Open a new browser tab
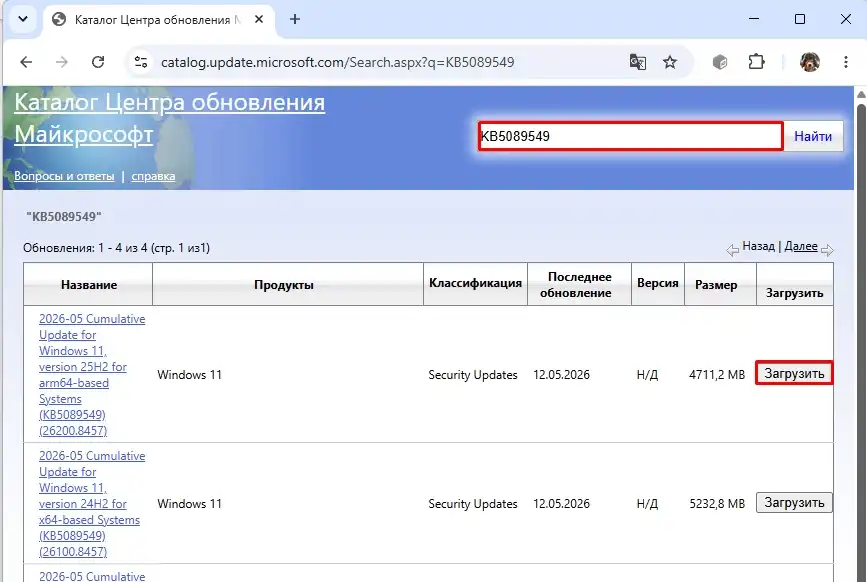 click(x=295, y=19)
